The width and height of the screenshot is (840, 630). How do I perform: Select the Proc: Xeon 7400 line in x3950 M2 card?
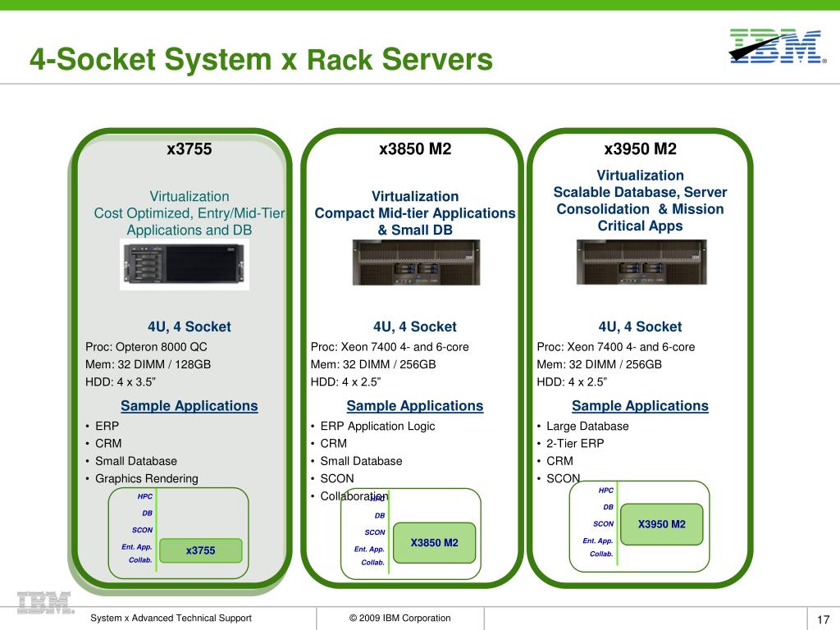click(615, 347)
